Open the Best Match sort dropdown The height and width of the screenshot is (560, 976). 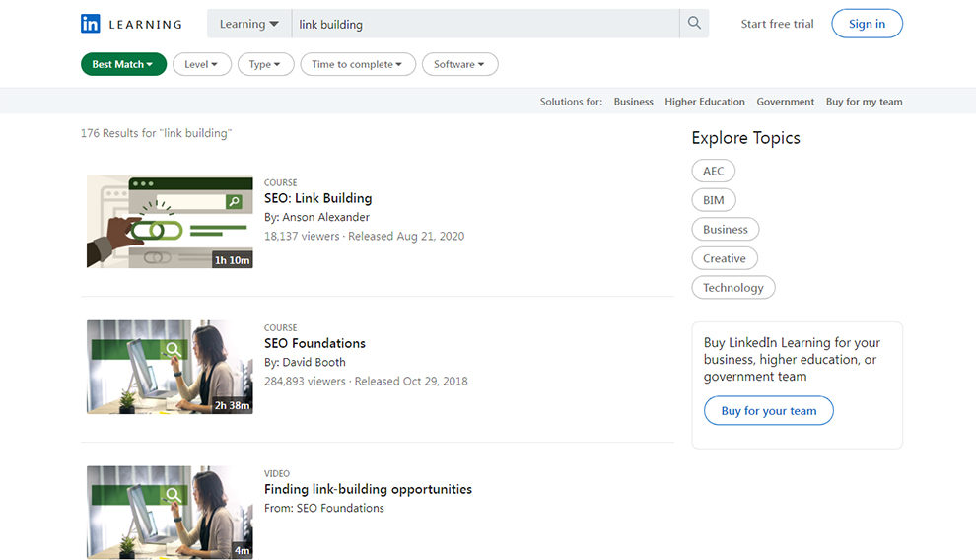click(x=123, y=64)
